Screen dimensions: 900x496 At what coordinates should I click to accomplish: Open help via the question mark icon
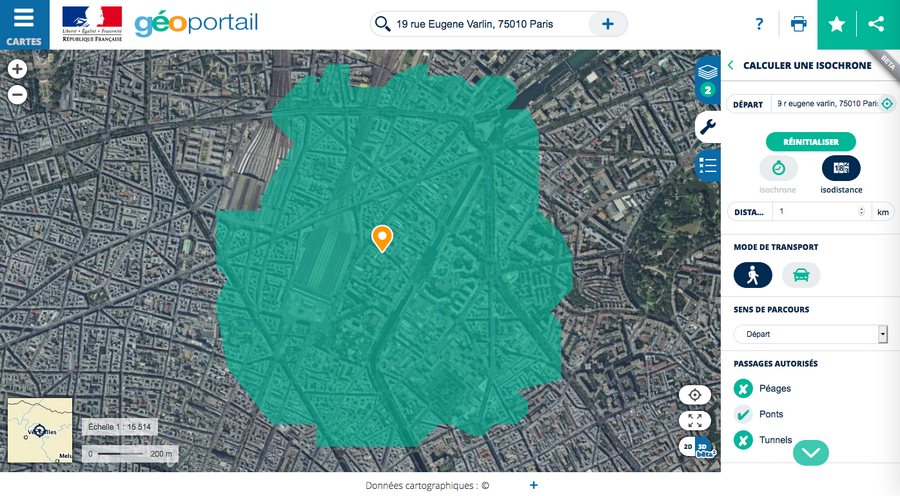pos(759,24)
